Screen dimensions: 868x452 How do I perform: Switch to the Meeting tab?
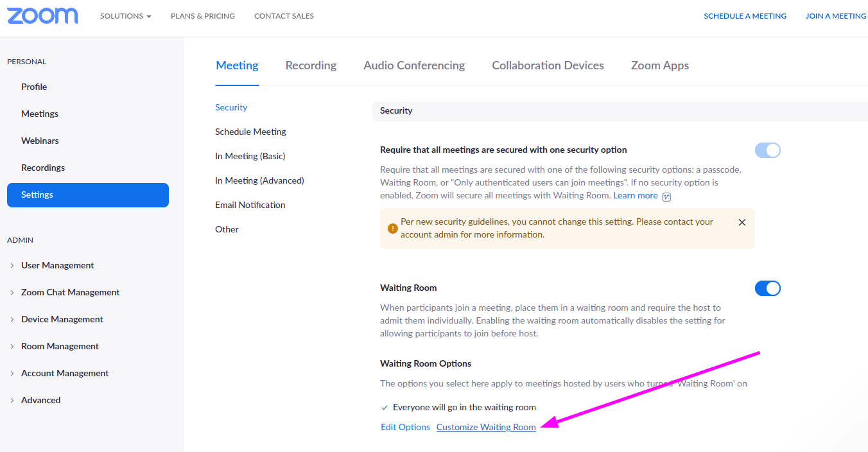click(237, 65)
